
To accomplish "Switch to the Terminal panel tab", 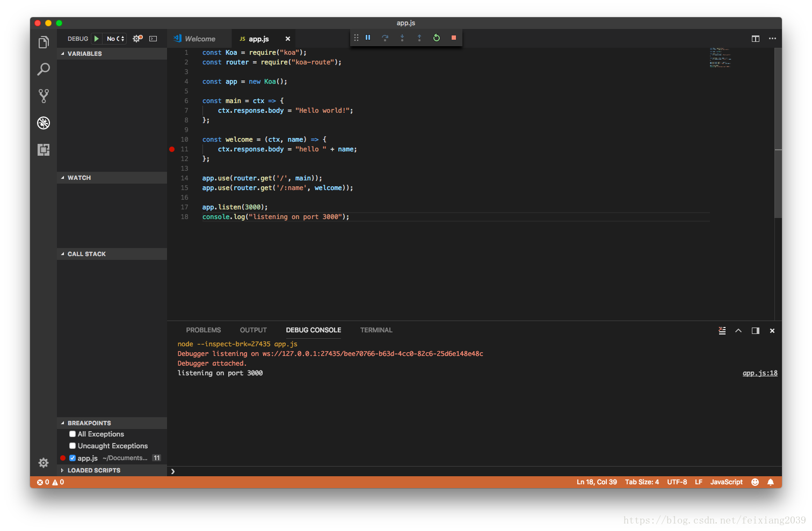I will tap(376, 330).
